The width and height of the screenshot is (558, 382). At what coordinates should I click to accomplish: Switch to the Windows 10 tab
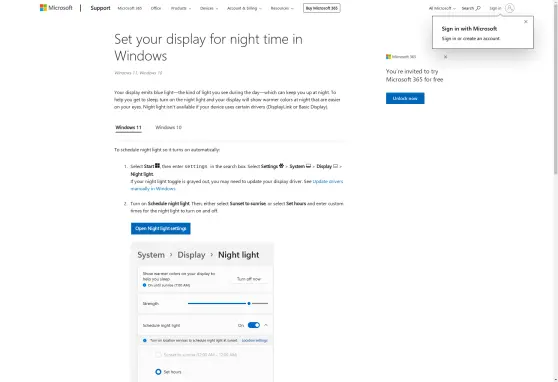[x=168, y=127]
